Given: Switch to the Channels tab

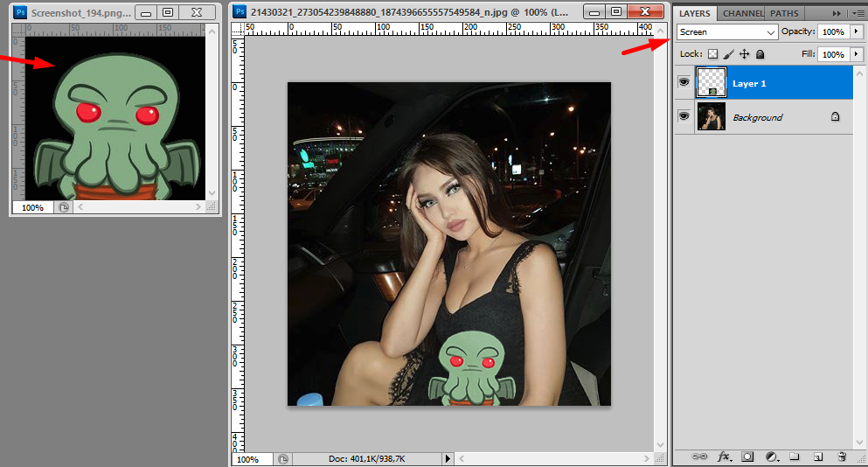Looking at the screenshot, I should (742, 13).
